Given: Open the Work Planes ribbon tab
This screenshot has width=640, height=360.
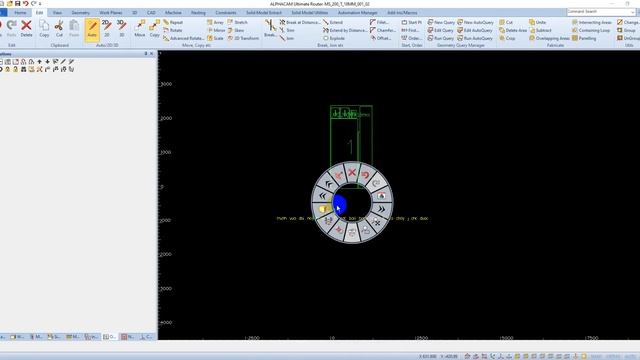Looking at the screenshot, I should point(111,13).
